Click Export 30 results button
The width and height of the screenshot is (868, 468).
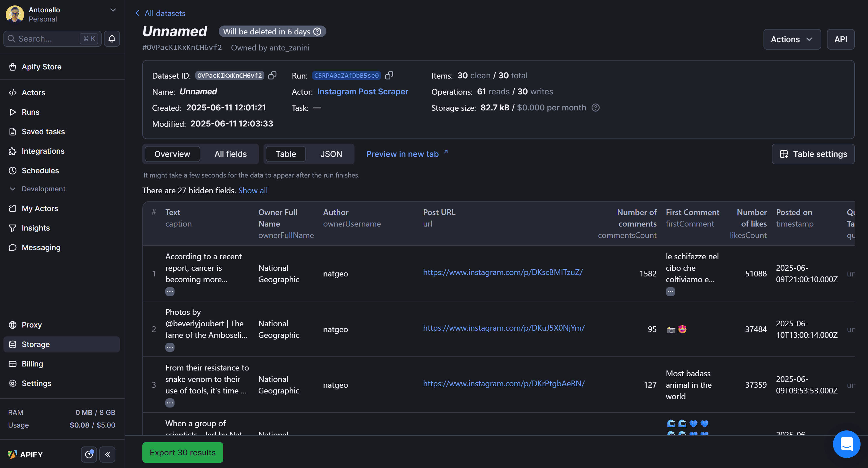[182, 453]
